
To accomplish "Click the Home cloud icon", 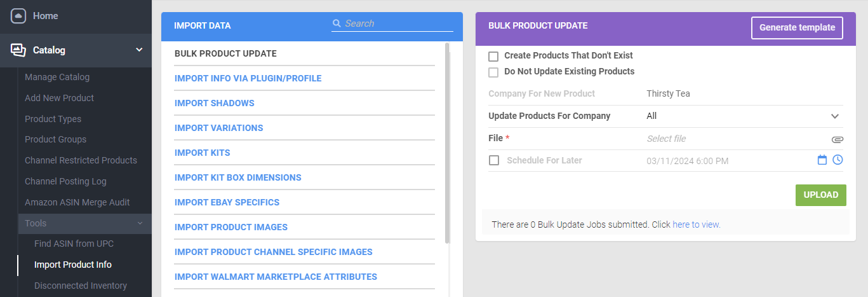I will click(x=18, y=16).
